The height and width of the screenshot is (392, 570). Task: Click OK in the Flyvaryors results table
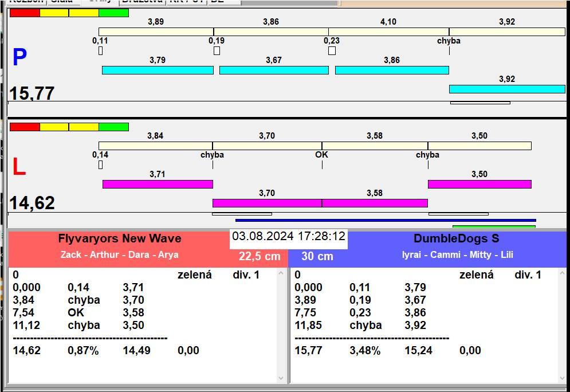click(76, 313)
